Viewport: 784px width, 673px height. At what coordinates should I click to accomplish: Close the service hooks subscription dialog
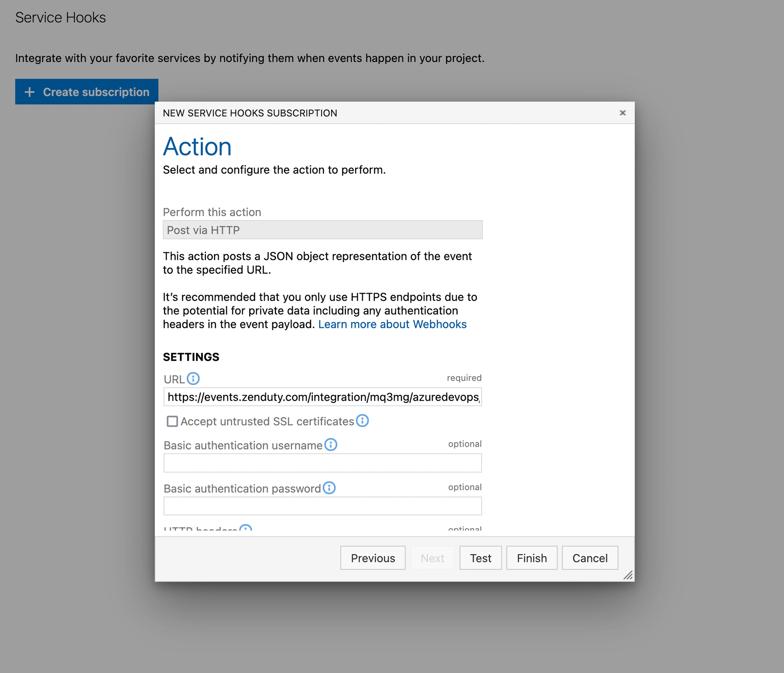(x=622, y=113)
